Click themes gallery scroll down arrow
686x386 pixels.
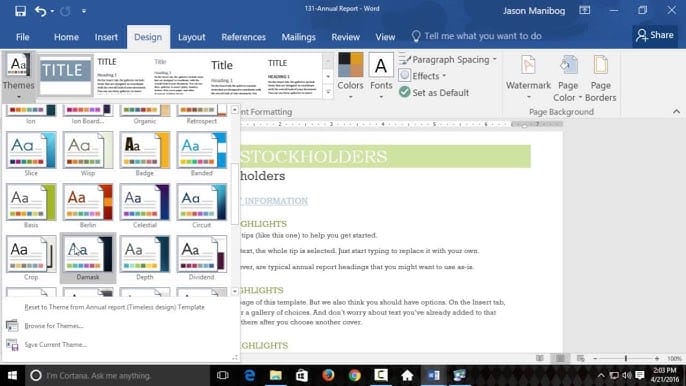(x=234, y=291)
